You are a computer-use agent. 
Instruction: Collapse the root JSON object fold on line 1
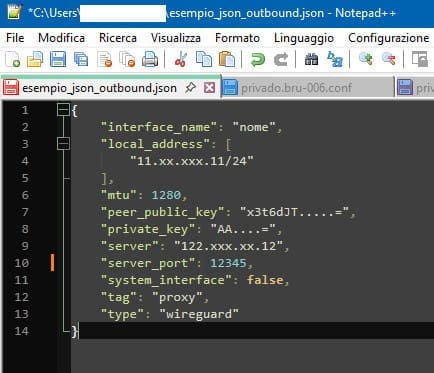pyautogui.click(x=63, y=110)
